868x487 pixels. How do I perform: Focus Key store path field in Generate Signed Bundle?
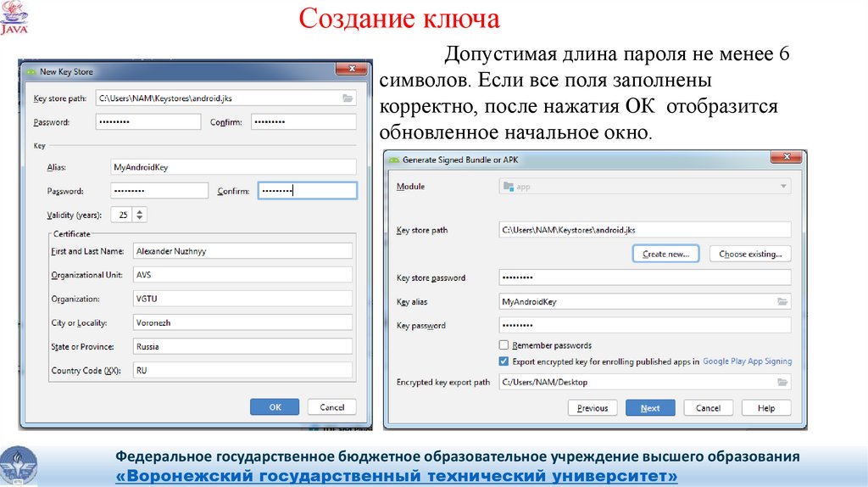[x=645, y=229]
